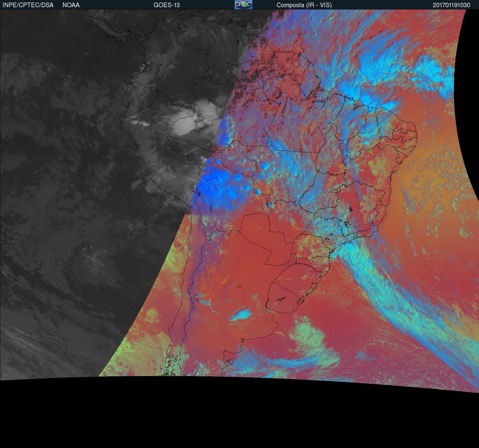The width and height of the screenshot is (479, 448).
Task: Select the INPE/CPTEC/DSA header text
Action: pos(28,5)
